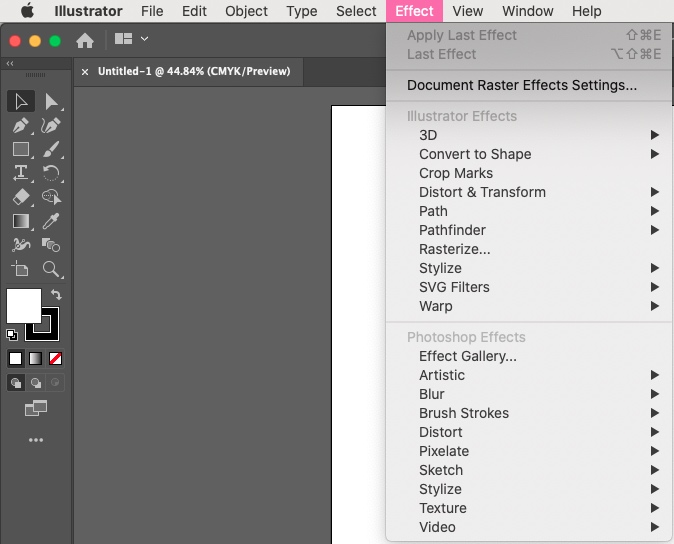Open the Arrange Documents dropdown

132,39
